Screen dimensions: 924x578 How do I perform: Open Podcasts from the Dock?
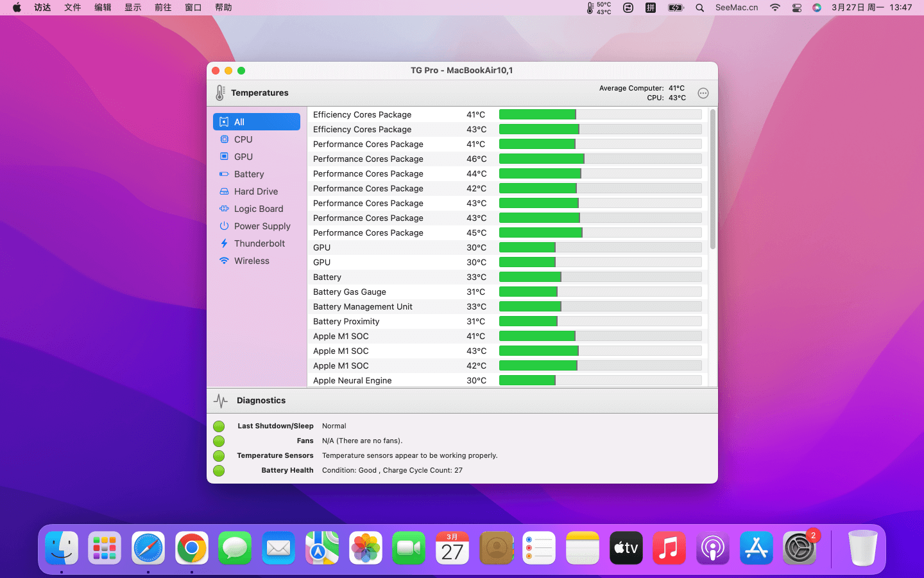click(x=713, y=548)
